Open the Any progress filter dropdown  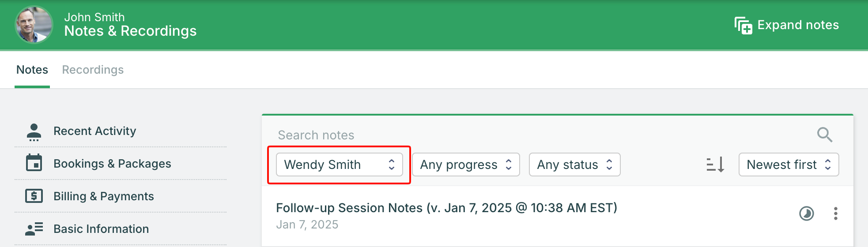coord(465,165)
